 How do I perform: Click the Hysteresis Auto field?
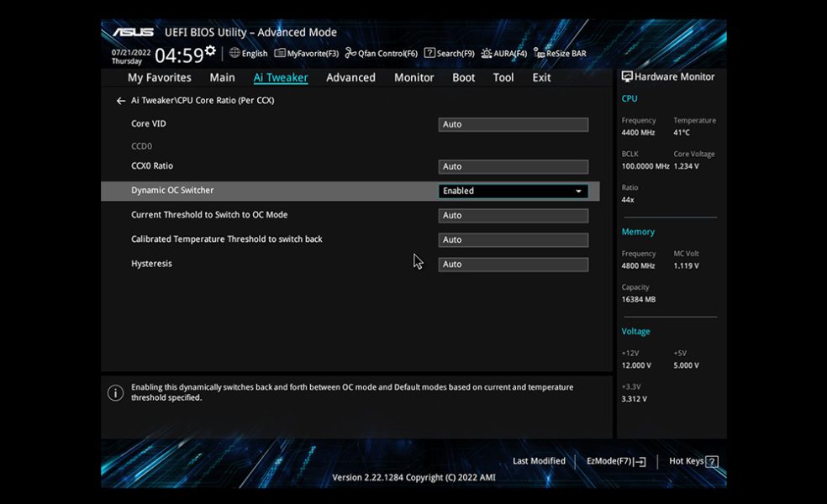pyautogui.click(x=514, y=265)
